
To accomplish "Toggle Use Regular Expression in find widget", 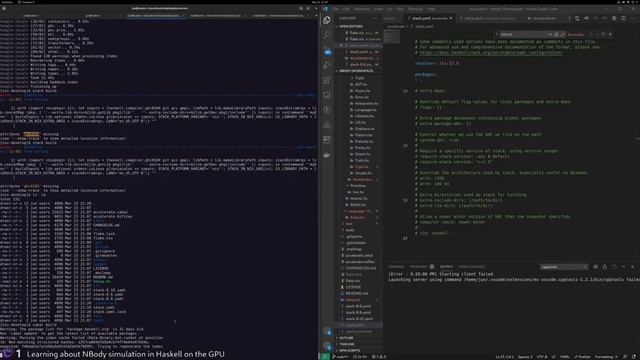I will click(562, 35).
